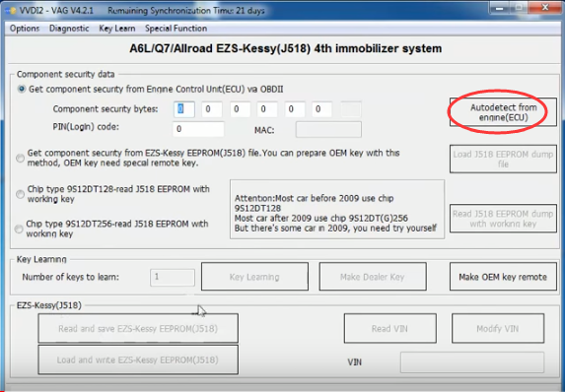Click the Number of keys to learn field
The height and width of the screenshot is (392, 565).
(173, 278)
